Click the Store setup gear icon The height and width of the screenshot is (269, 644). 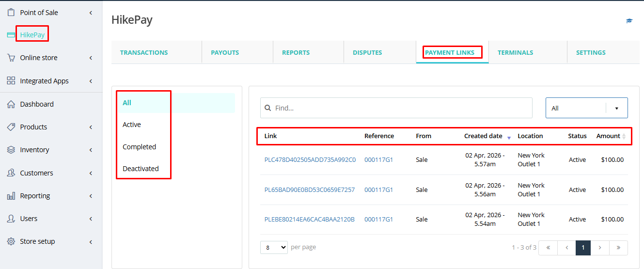11,241
